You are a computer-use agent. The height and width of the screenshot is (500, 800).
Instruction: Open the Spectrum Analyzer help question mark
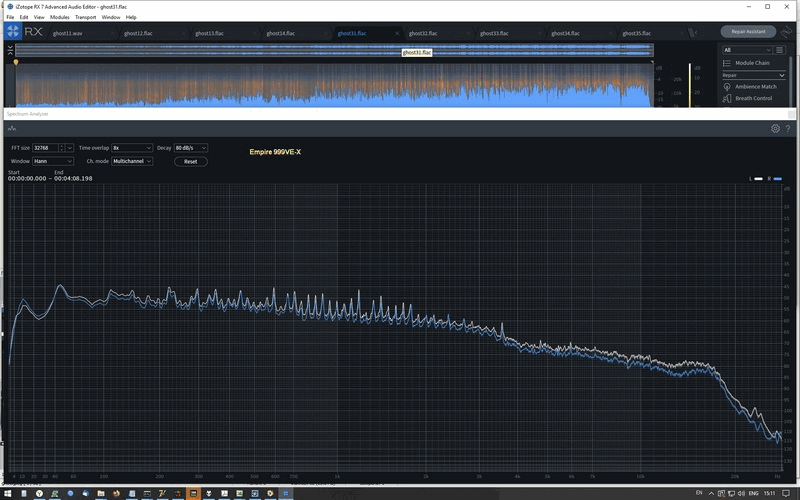point(788,129)
